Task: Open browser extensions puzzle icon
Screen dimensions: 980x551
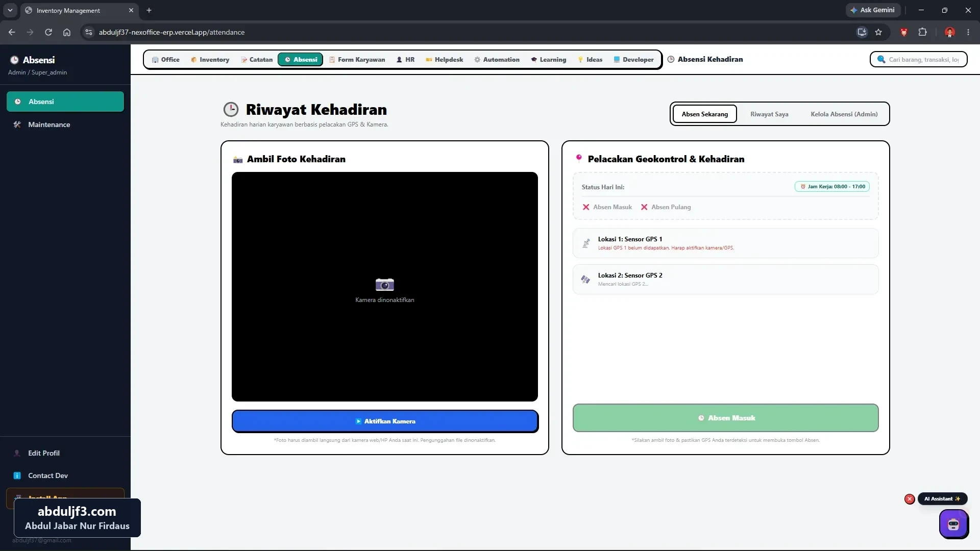Action: (x=922, y=32)
